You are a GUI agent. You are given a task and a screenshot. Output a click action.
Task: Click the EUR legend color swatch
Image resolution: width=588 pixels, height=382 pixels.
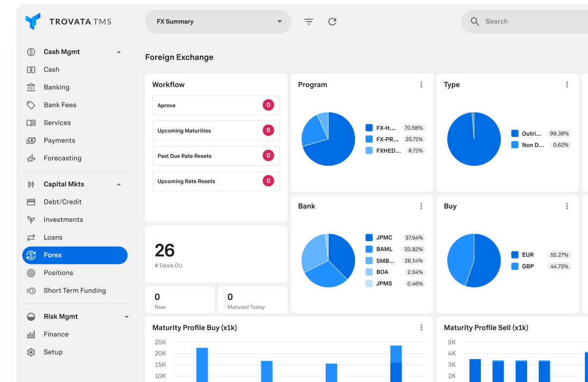[x=515, y=255]
